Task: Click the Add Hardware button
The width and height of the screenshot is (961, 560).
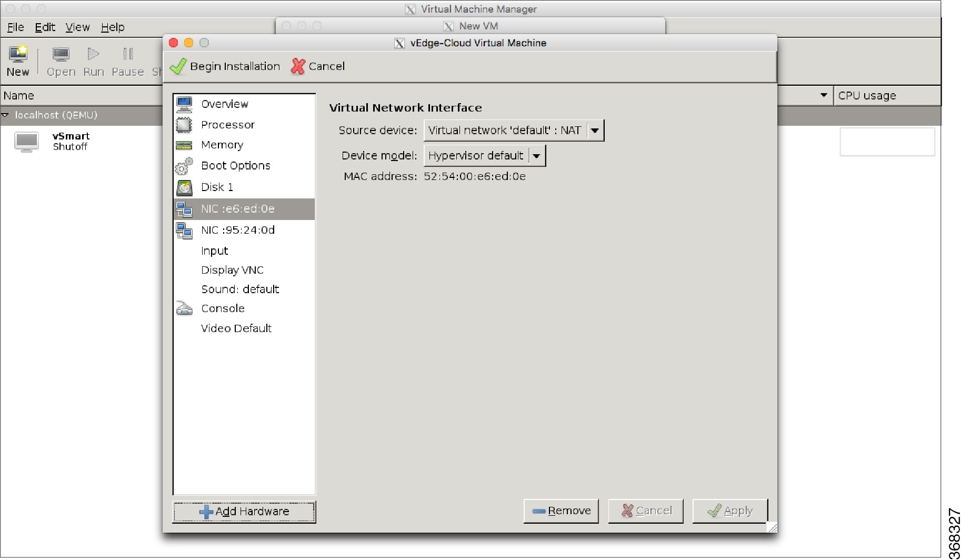Action: pos(244,511)
